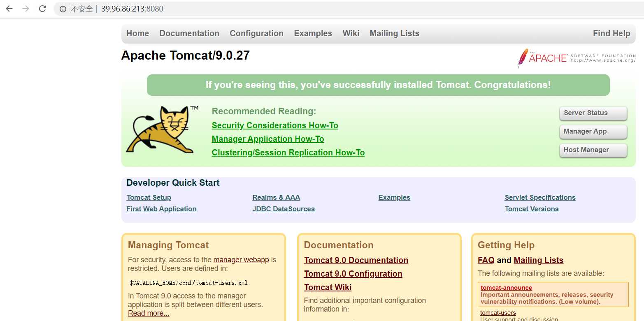This screenshot has width=644, height=321.
Task: Click the Tomcat cat logo
Action: pos(163,129)
